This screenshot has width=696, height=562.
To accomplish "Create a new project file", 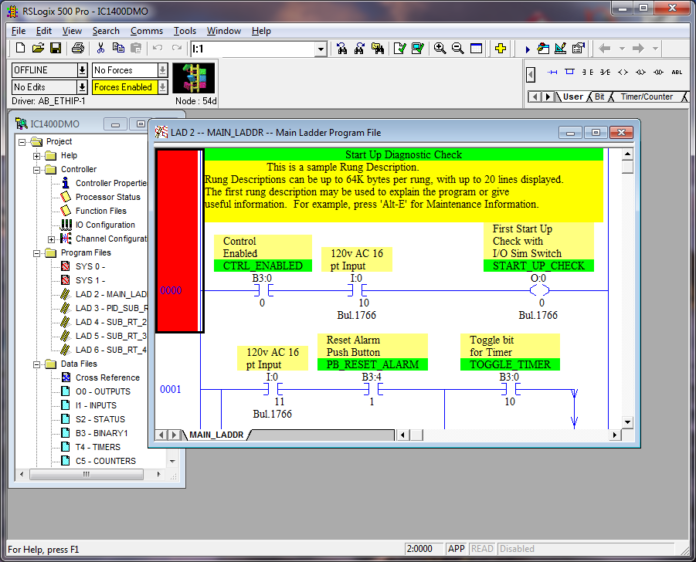I will (20, 48).
